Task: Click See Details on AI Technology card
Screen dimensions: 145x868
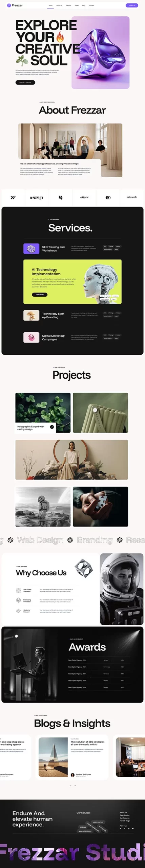Action: click(x=40, y=295)
